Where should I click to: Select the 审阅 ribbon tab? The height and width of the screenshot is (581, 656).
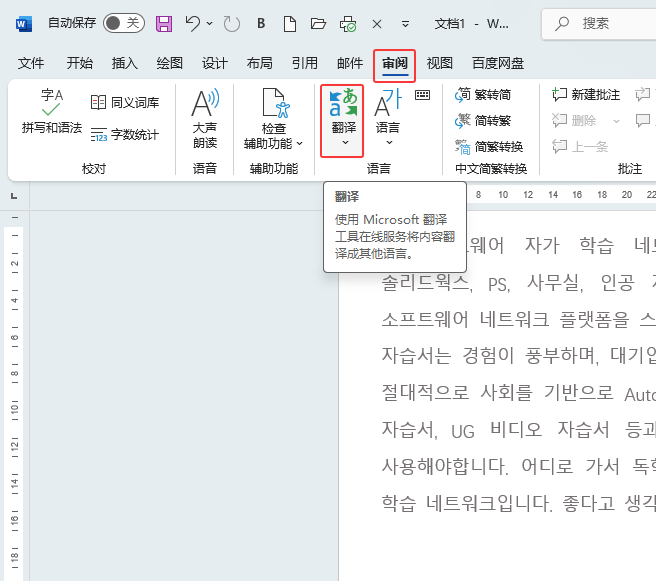[x=395, y=64]
